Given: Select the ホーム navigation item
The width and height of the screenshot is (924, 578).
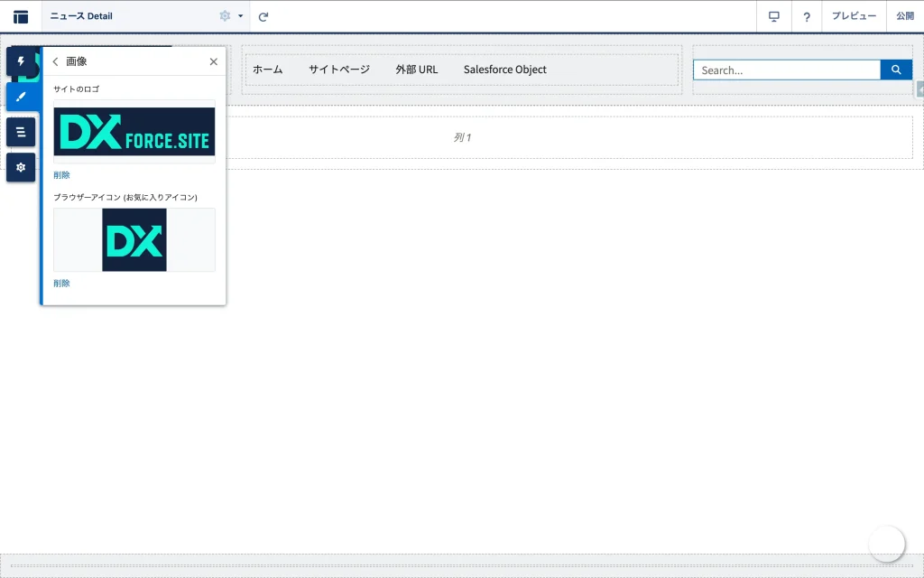Looking at the screenshot, I should tap(267, 70).
